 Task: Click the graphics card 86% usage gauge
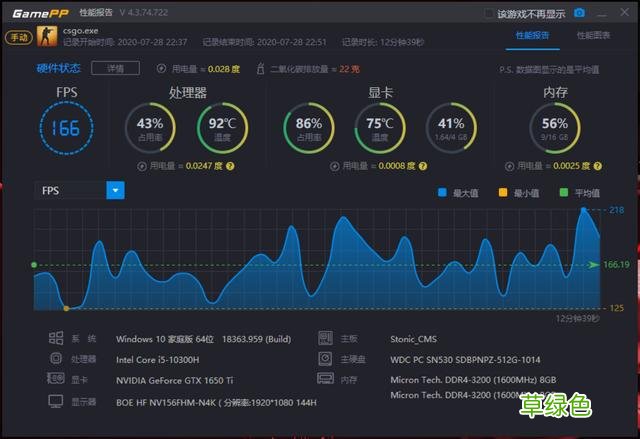pyautogui.click(x=309, y=128)
